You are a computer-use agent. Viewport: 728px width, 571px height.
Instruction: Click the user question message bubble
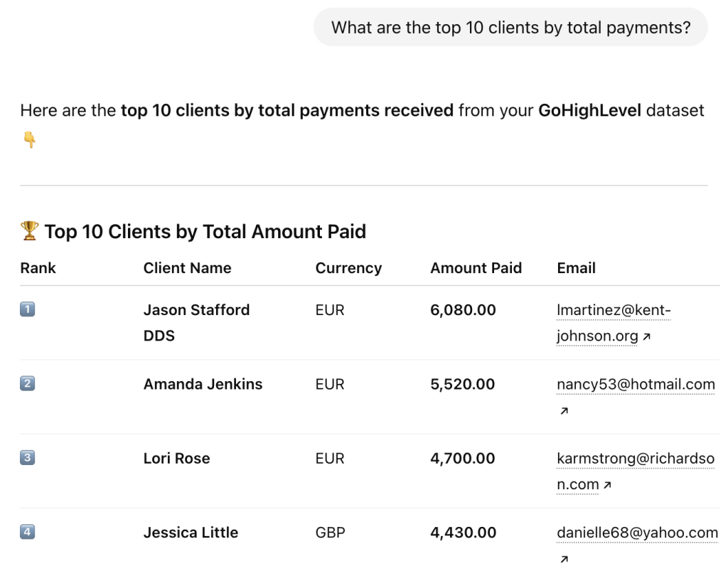pos(510,28)
